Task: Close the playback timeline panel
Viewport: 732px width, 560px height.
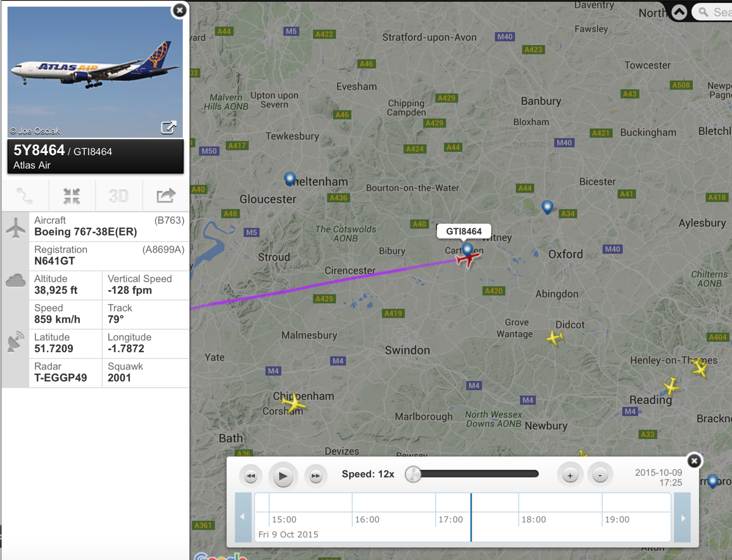Action: click(x=694, y=461)
